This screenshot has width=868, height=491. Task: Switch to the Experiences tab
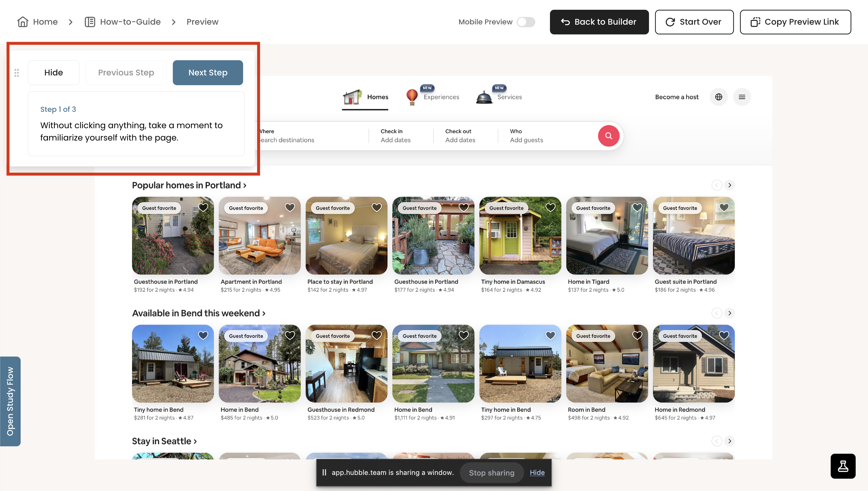pos(432,97)
